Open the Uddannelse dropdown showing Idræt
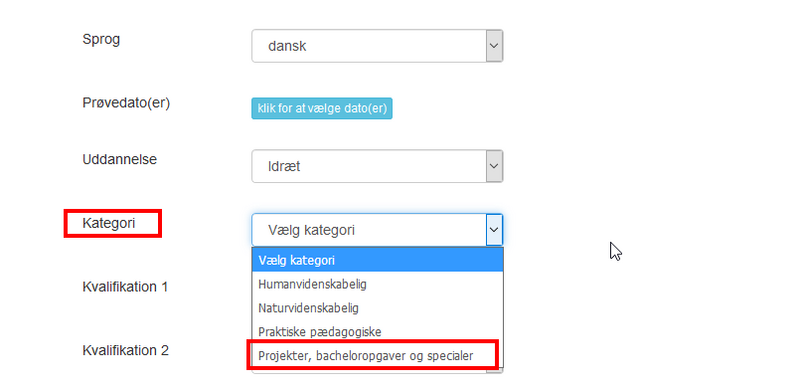Screen dimensions: 800x389 coord(377,166)
